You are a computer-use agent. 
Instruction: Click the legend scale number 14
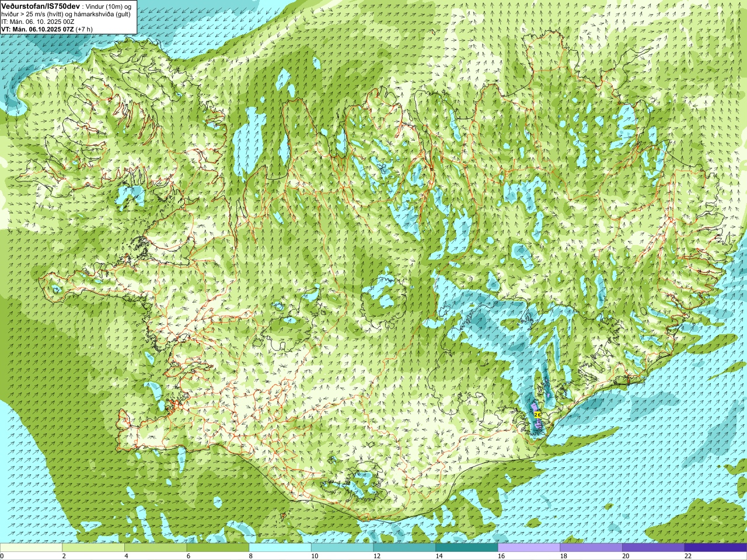[x=439, y=556]
